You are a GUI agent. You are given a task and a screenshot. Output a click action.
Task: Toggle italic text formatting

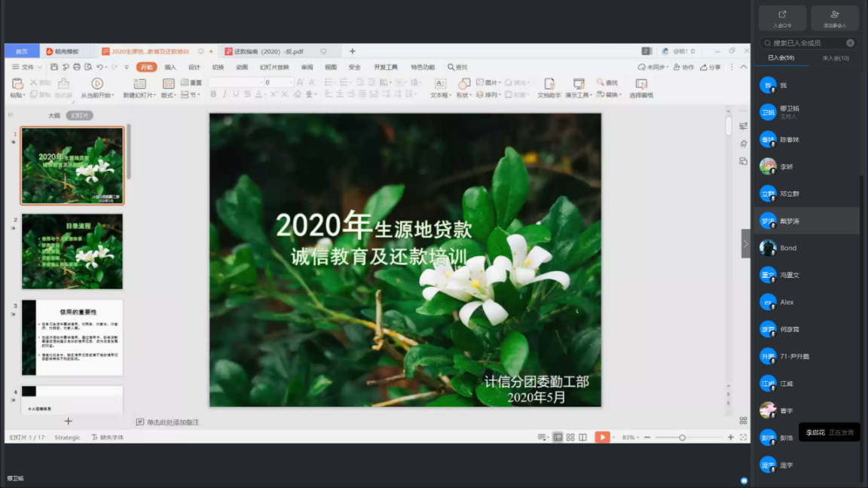(x=225, y=95)
